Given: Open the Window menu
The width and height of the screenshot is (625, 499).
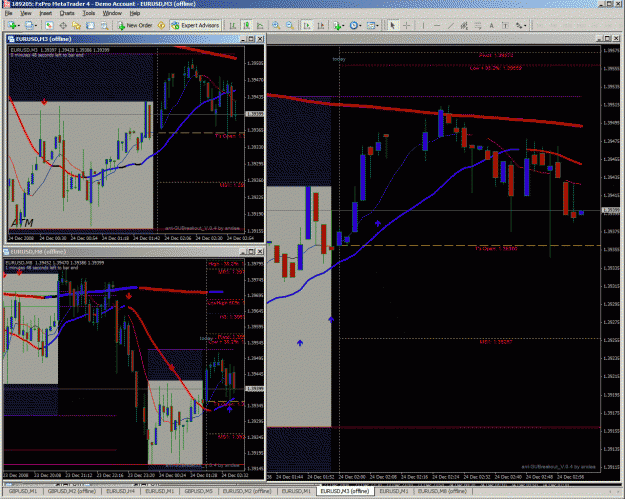Looking at the screenshot, I should point(112,13).
